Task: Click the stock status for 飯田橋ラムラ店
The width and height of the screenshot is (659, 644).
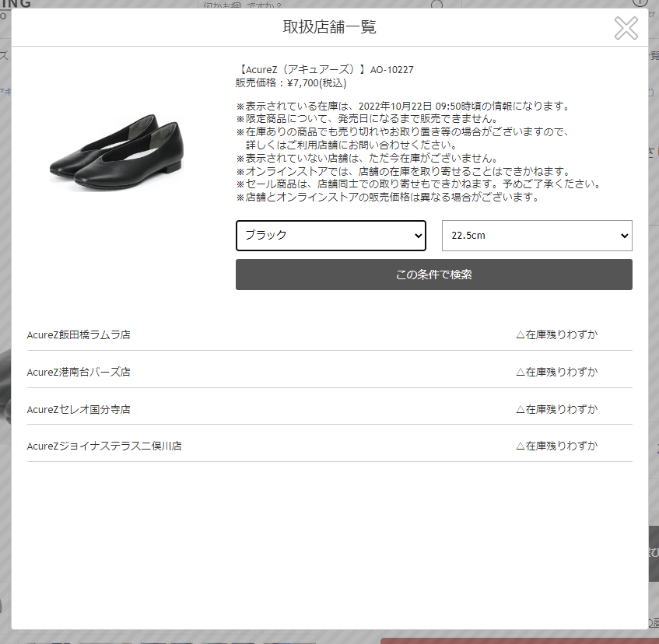Action: coord(556,335)
